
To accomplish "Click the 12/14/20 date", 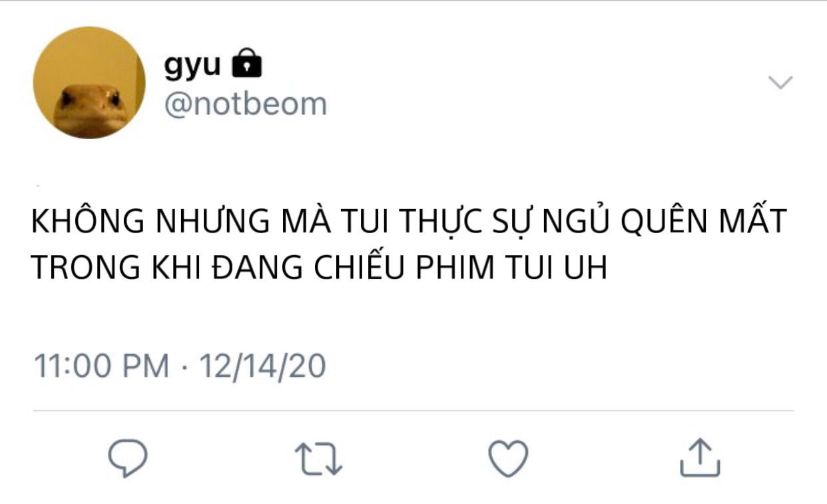I will point(263,366).
